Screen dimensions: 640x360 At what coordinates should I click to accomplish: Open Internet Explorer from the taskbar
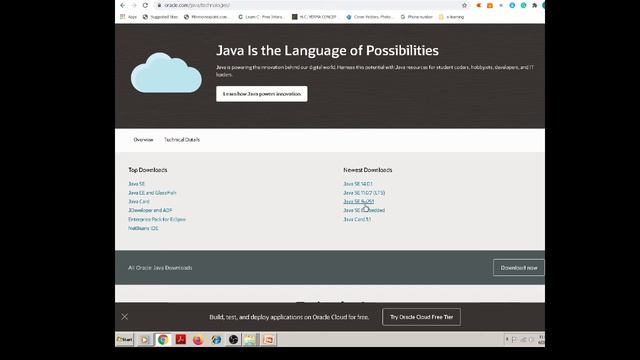tap(216, 340)
